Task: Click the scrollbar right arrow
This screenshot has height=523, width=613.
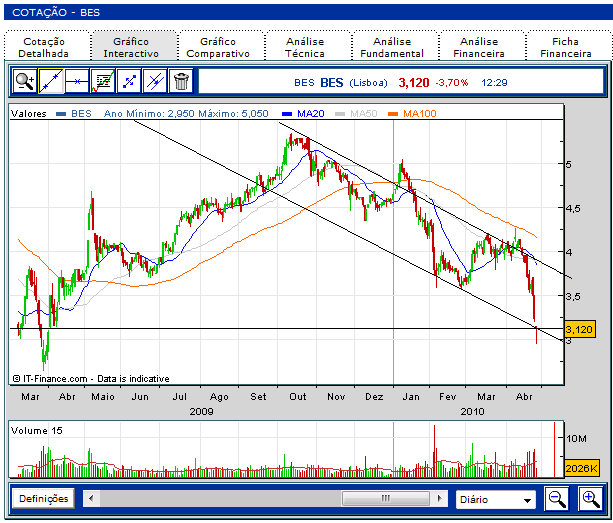Action: tap(439, 498)
